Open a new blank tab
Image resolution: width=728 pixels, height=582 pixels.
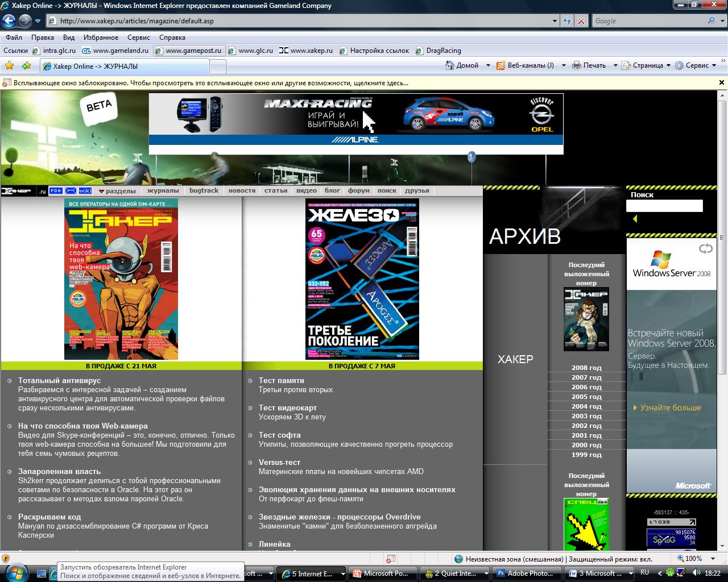(x=217, y=66)
